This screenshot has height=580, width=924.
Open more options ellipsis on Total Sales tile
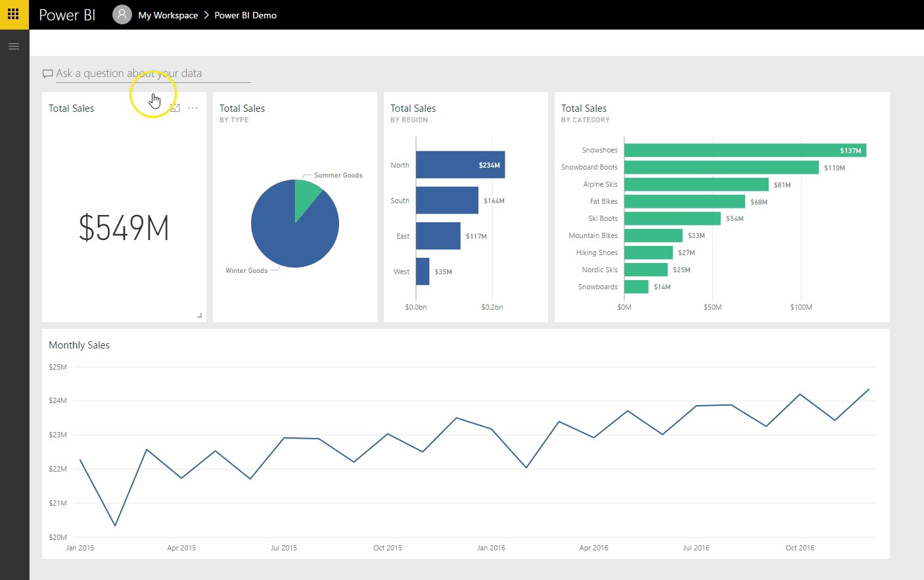(193, 108)
